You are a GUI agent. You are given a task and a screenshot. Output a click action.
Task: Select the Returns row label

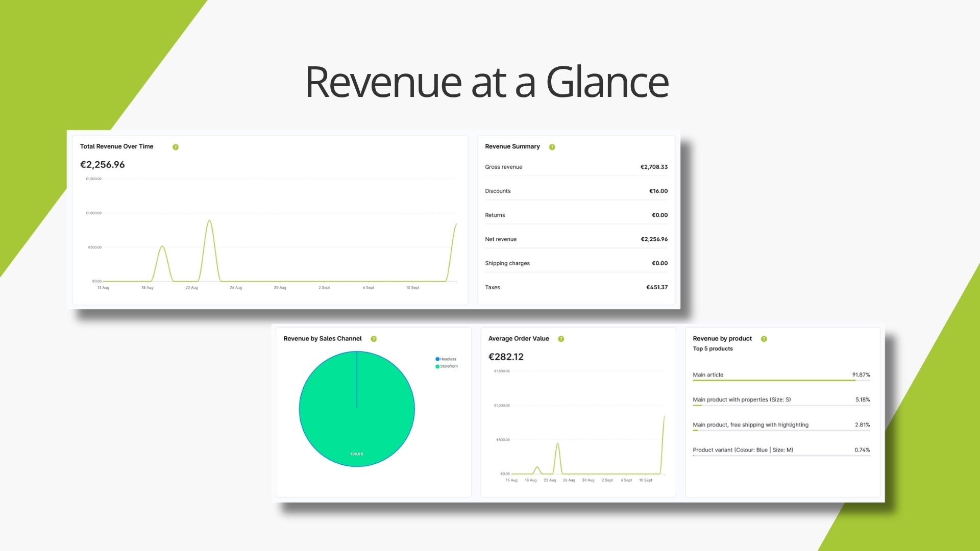[495, 215]
